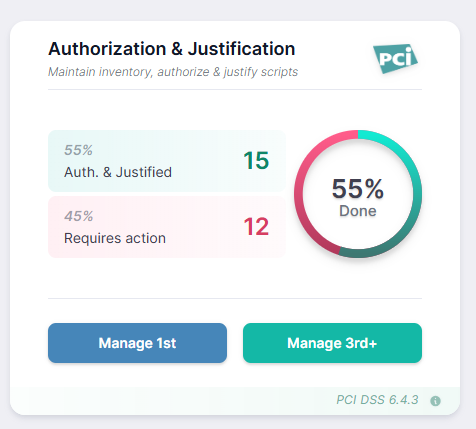Click the Requires action label text
Viewport: 476px width, 429px height.
(115, 238)
